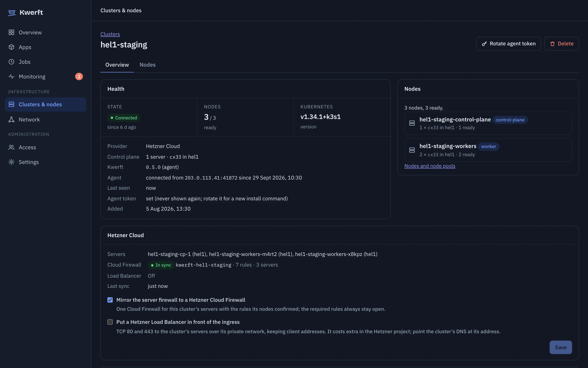Open Settings in the sidebar
The width and height of the screenshot is (588, 368).
(x=46, y=162)
